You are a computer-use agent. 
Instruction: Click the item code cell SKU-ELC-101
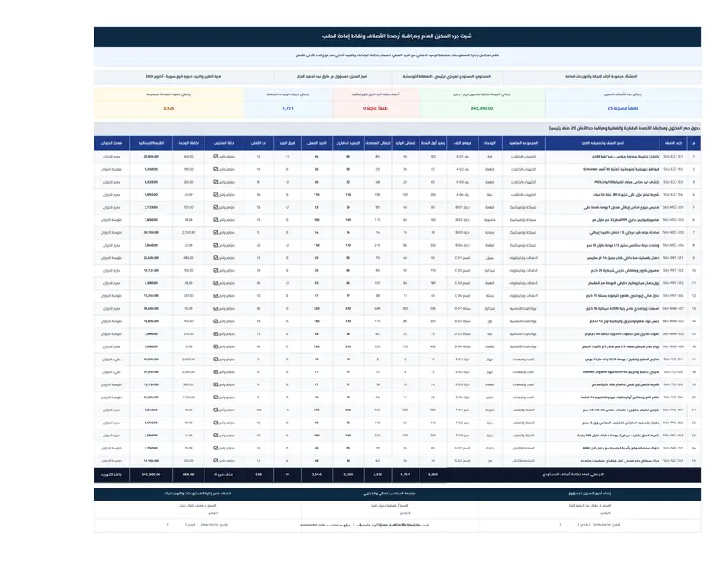673,157
